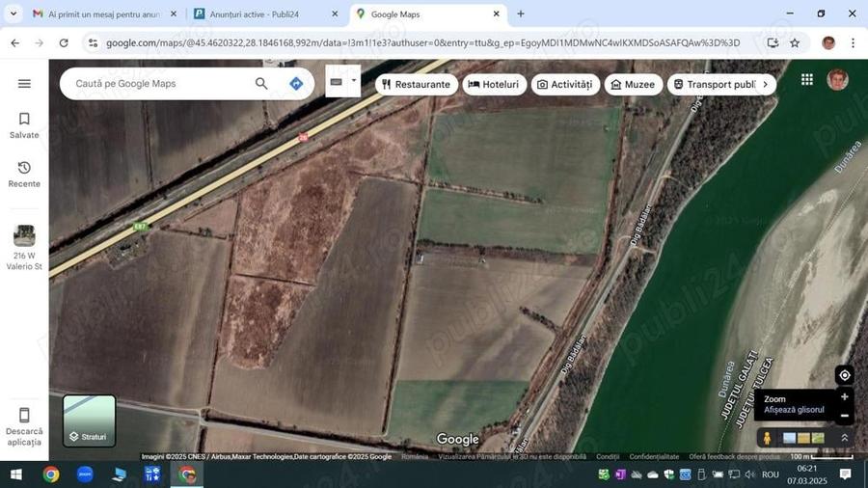Select the first imagery thumbnail beside Pegman

[789, 438]
